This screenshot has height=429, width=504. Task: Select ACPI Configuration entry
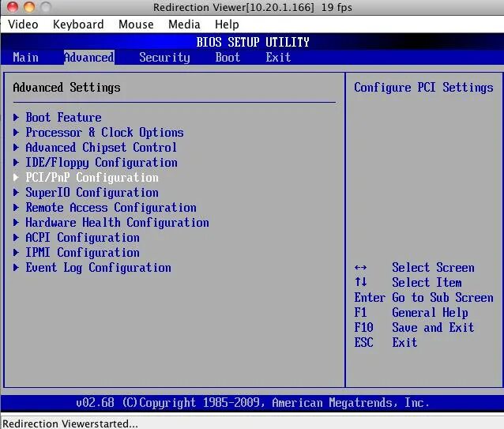(x=83, y=238)
